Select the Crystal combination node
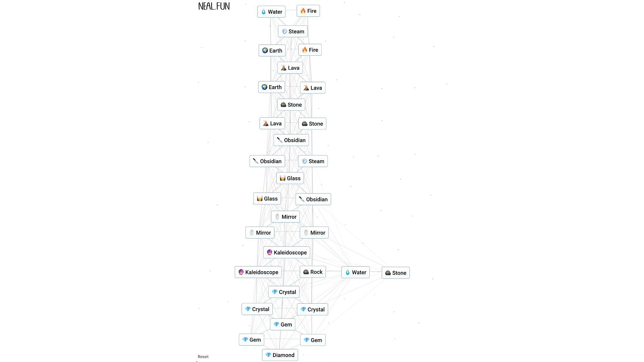The height and width of the screenshot is (362, 644). coord(283,292)
